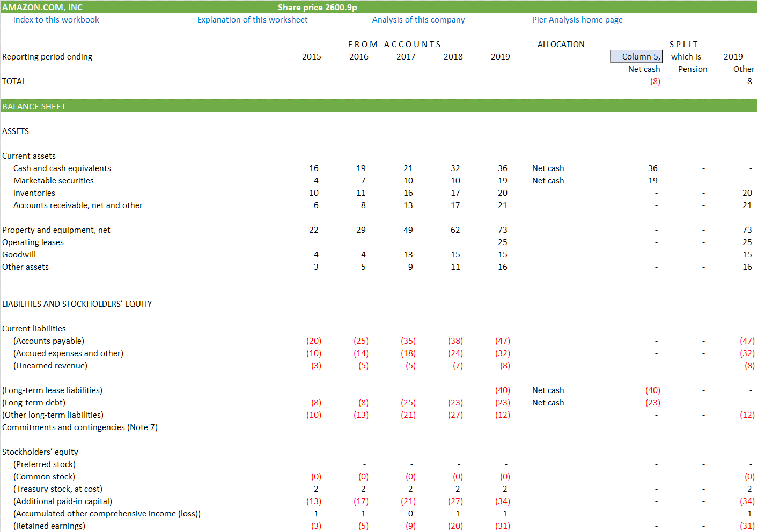Image resolution: width=757 pixels, height=532 pixels.
Task: Click the 'Inventories' row label
Action: (x=34, y=193)
